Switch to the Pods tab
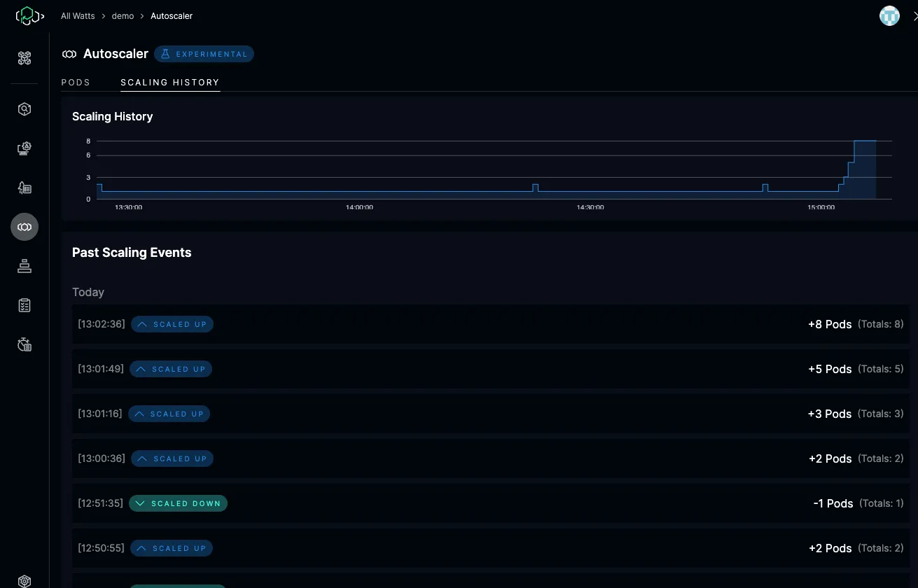Screen dimensions: 918x588 click(x=76, y=83)
